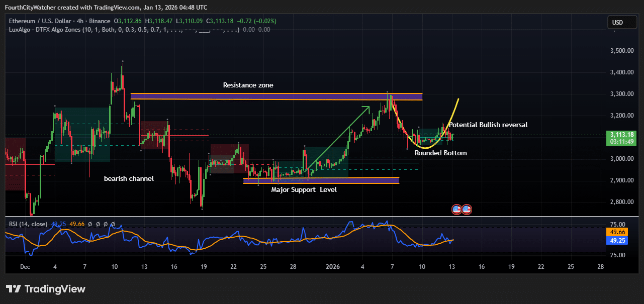Screen dimensions: 644x304
Task: Click the orange RSI value 49.66 in legend
Action: pos(76,224)
